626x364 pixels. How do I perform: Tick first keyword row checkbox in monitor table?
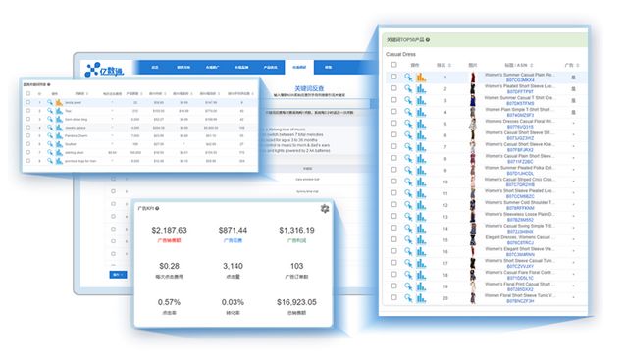tap(27, 102)
